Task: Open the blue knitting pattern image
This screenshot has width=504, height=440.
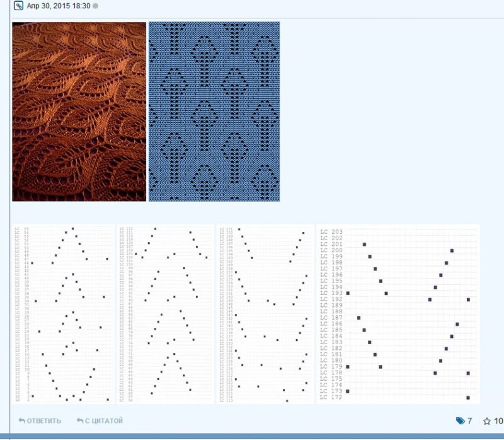Action: click(x=214, y=112)
